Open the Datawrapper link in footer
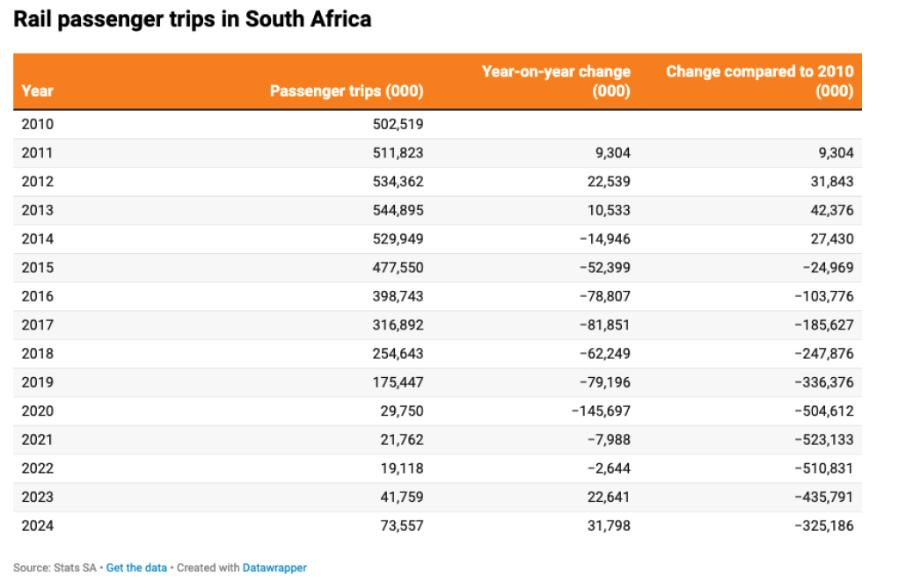This screenshot has width=899, height=588. point(274,568)
